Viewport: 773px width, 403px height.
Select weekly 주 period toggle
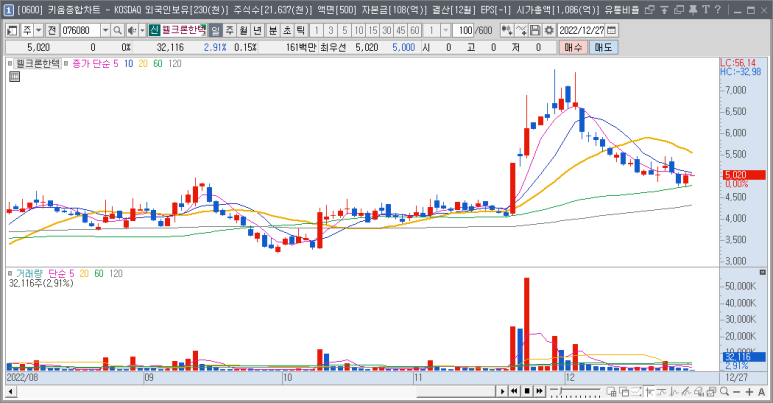(x=230, y=31)
